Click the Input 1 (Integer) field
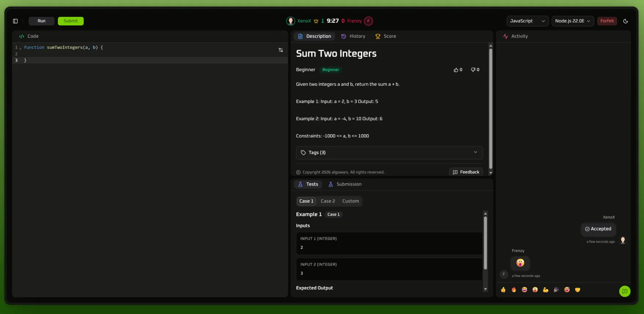The width and height of the screenshot is (644, 314). 389,243
